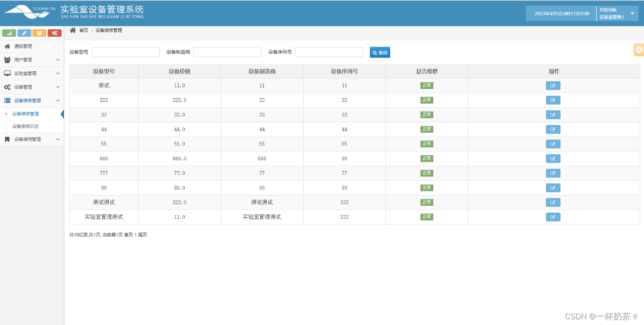The height and width of the screenshot is (325, 644).
Task: Edit the row with model 测试
Action: pos(553,86)
